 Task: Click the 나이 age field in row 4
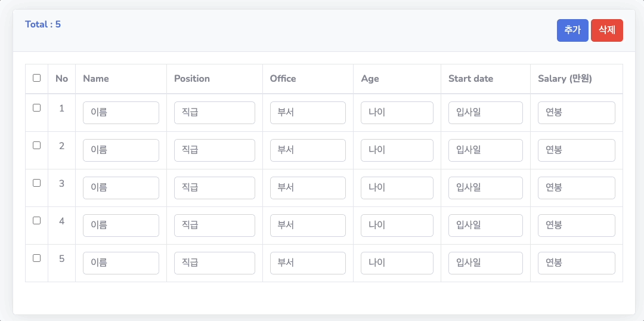(x=397, y=225)
